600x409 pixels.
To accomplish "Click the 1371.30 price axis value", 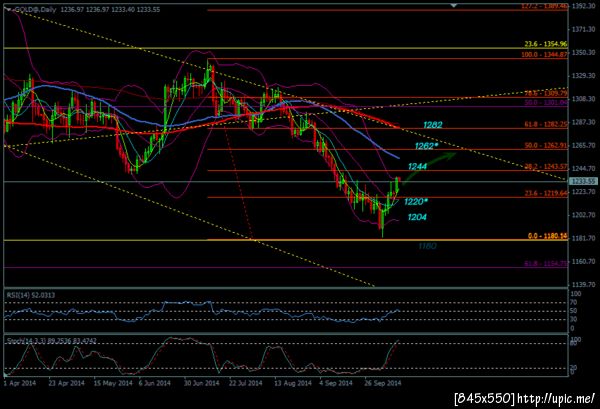I will [x=583, y=29].
